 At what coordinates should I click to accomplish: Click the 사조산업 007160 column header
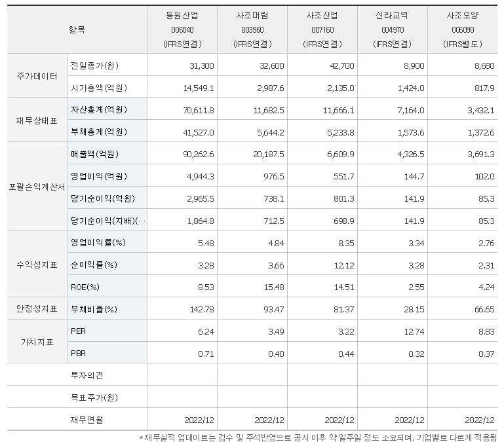[322, 29]
